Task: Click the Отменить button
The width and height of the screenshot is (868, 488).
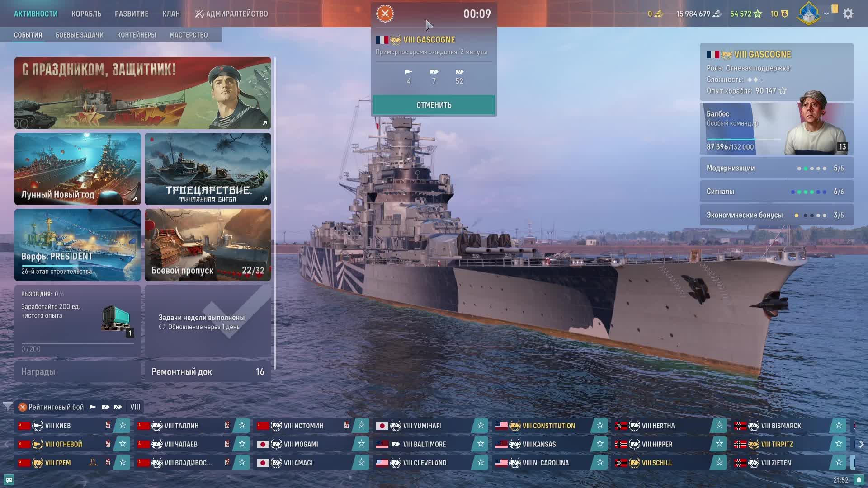Action: click(434, 105)
